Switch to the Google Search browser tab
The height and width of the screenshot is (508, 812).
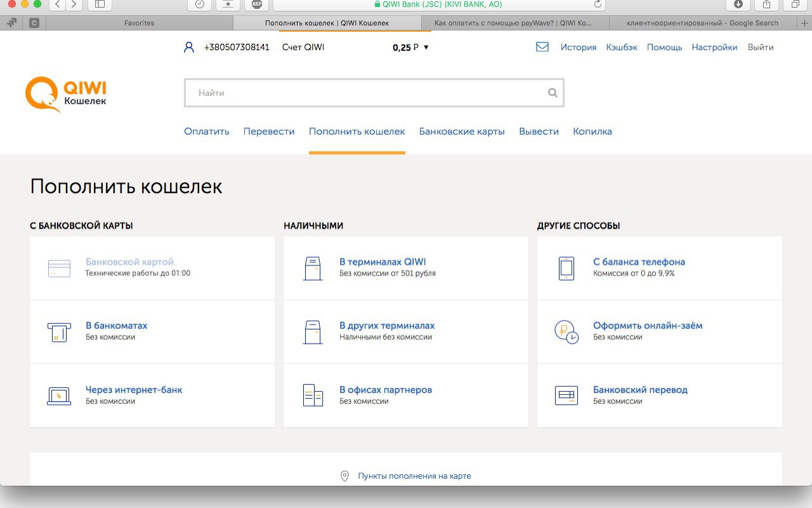click(702, 23)
